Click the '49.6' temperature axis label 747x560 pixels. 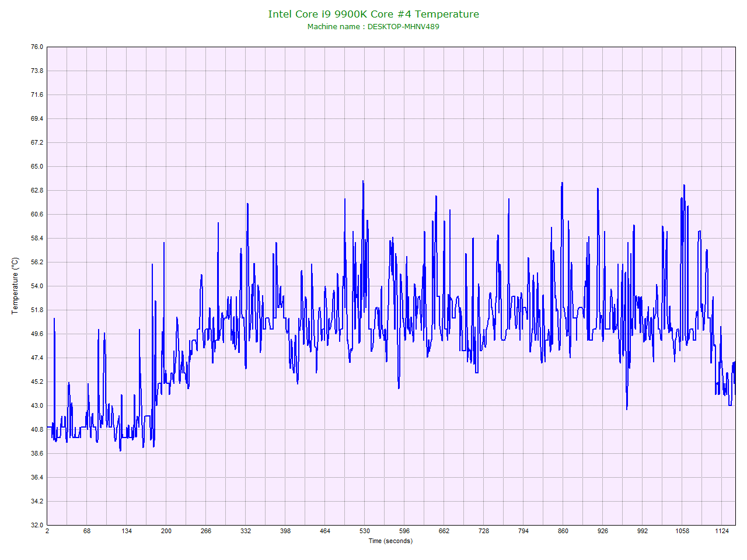[x=37, y=334]
